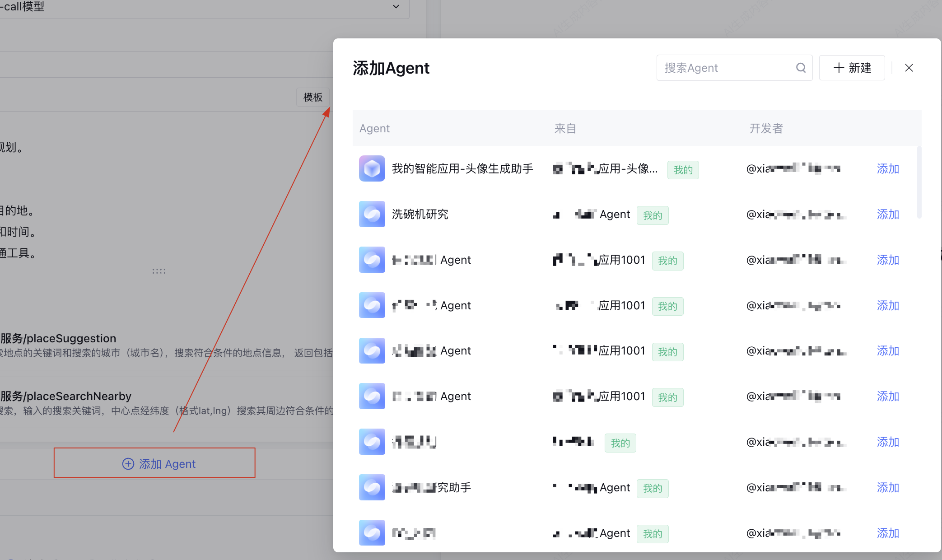
Task: Click the 我的 tag in 头像生成助手 row
Action: pos(683,170)
